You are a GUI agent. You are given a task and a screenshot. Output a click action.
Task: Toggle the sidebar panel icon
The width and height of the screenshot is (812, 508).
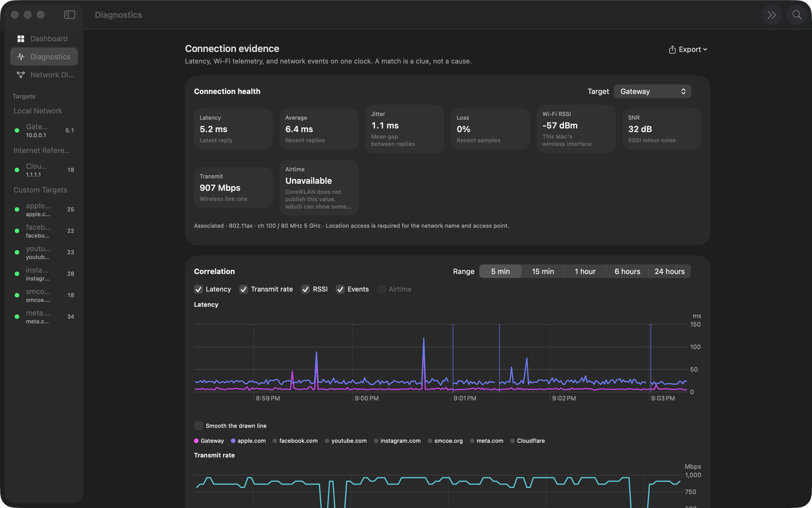coord(69,15)
